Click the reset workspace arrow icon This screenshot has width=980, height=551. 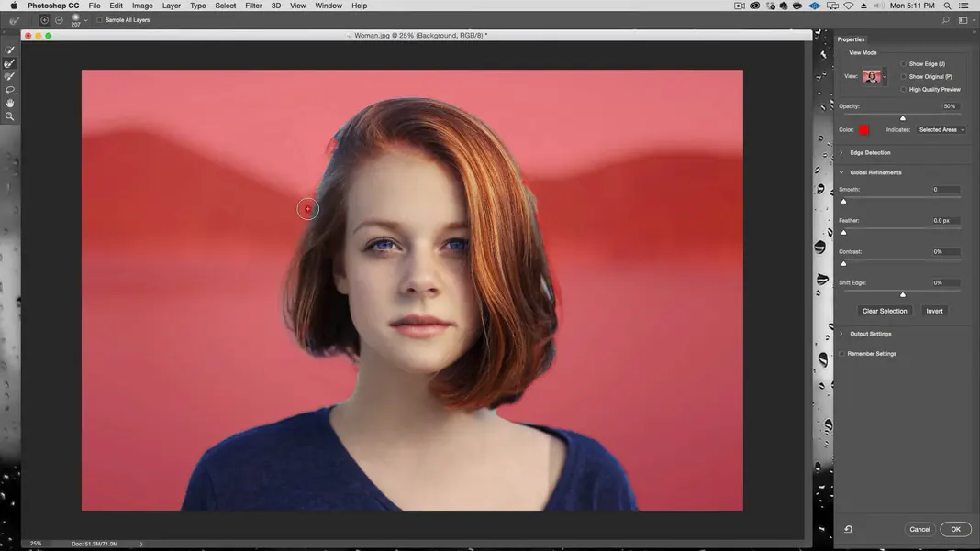coord(848,529)
